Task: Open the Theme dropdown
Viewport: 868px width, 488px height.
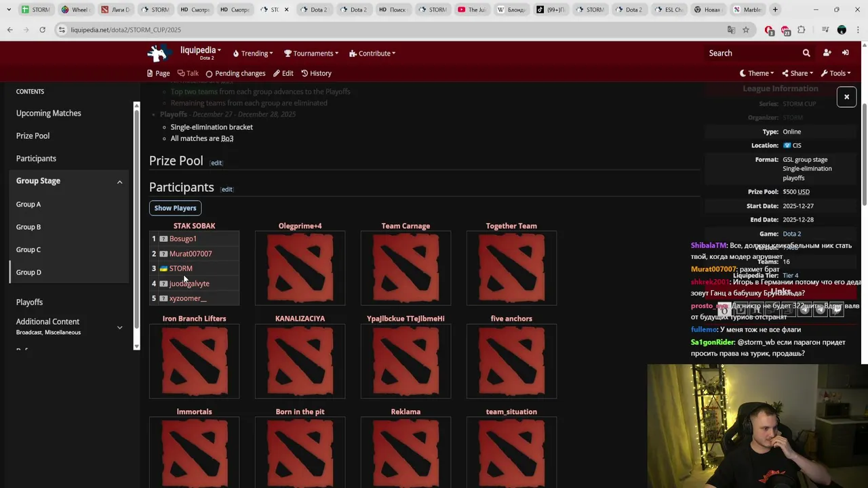Action: (x=757, y=73)
